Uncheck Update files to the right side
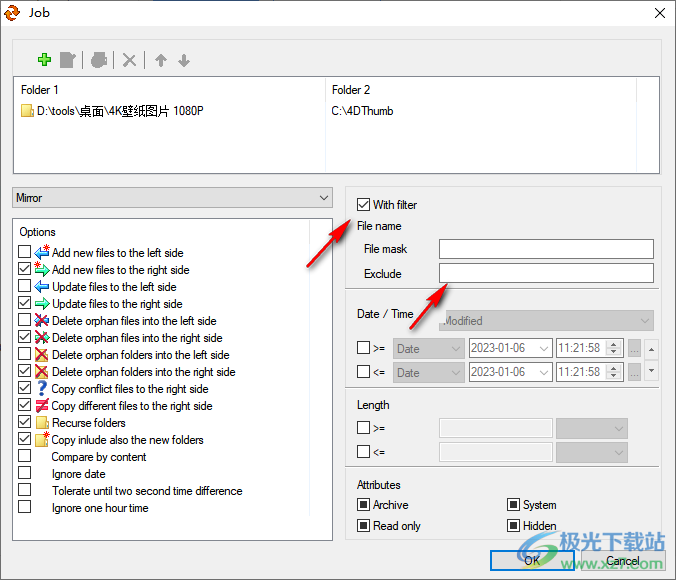 pyautogui.click(x=25, y=303)
